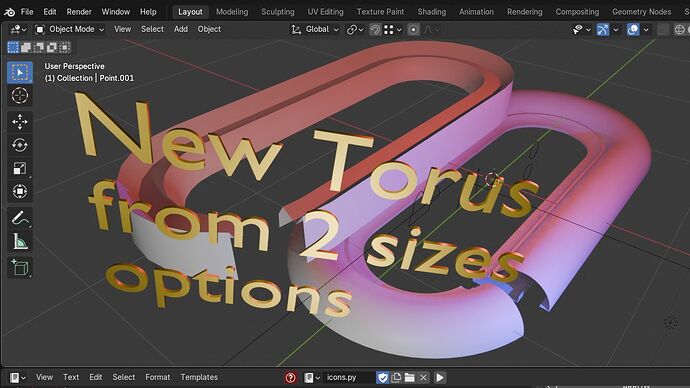The width and height of the screenshot is (690, 388).
Task: Open the 3D viewport View menu
Action: click(x=122, y=29)
